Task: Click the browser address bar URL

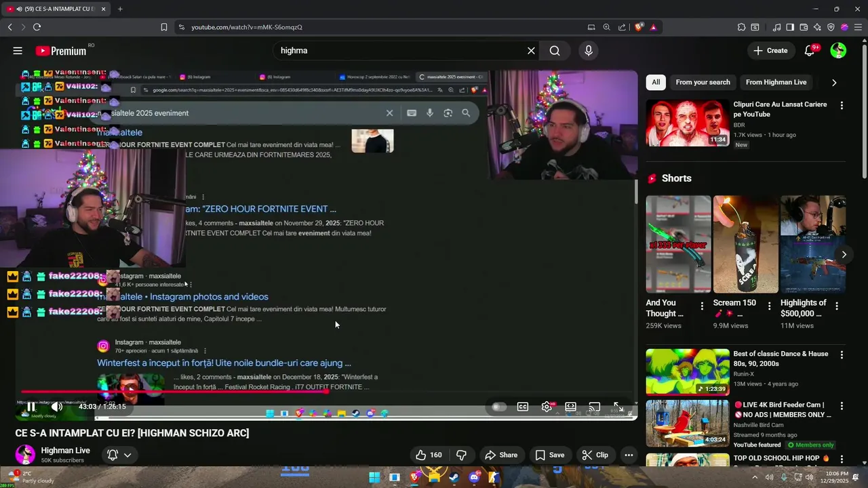Action: pos(247,27)
